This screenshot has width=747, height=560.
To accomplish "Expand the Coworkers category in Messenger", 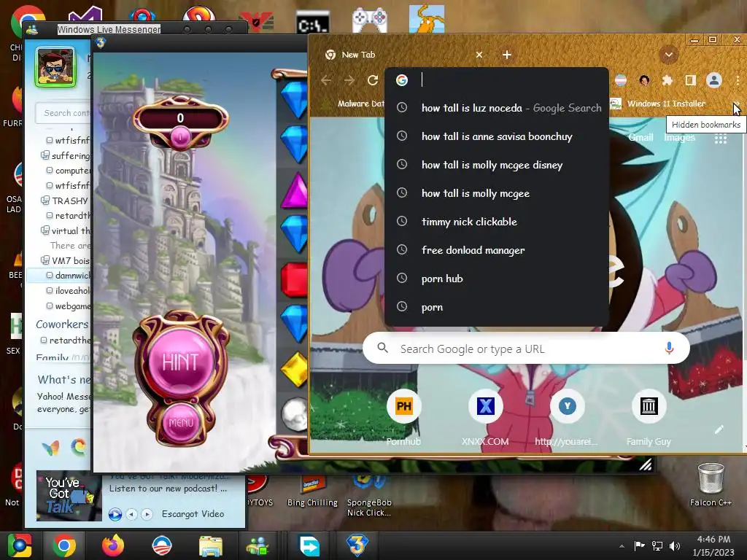I will (62, 324).
